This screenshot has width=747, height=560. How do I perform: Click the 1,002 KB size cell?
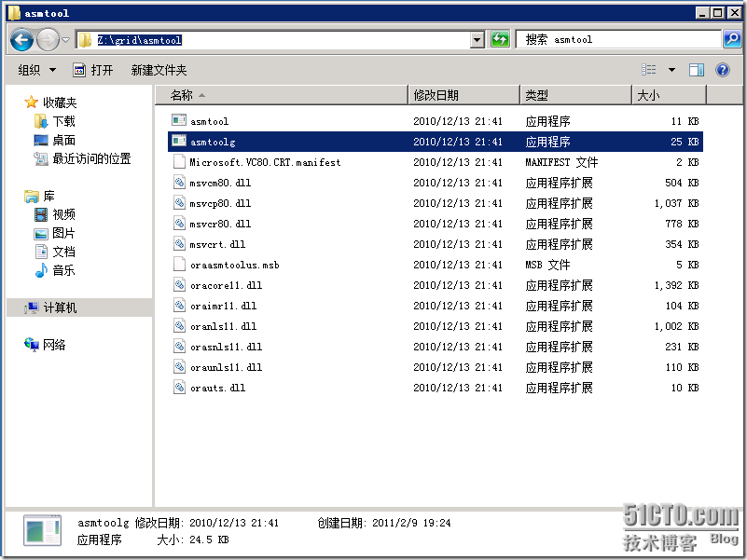(x=676, y=326)
